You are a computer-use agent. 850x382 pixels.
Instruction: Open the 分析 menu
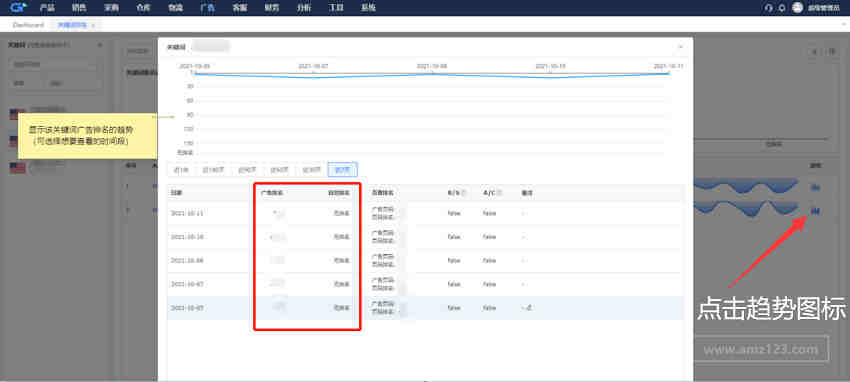(x=304, y=8)
